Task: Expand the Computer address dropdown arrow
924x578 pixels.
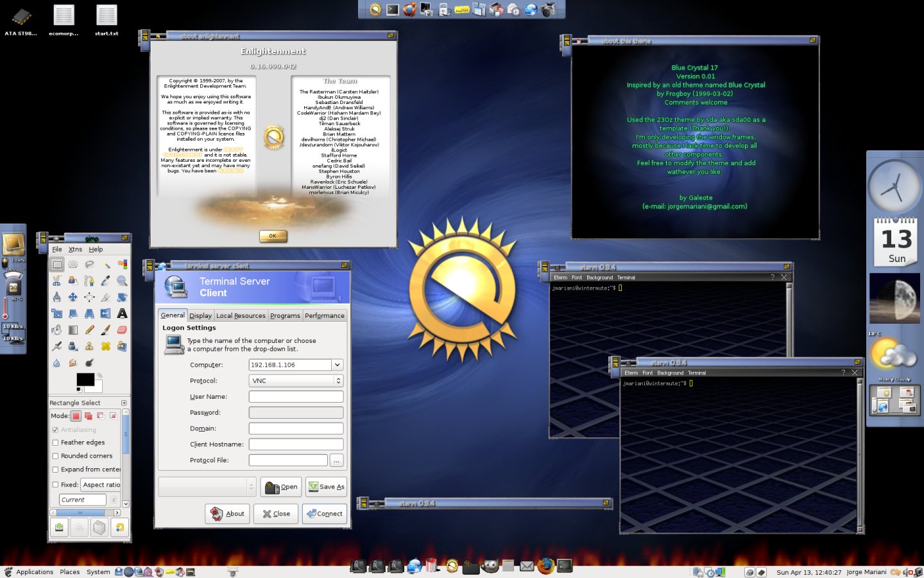Action: coord(337,365)
